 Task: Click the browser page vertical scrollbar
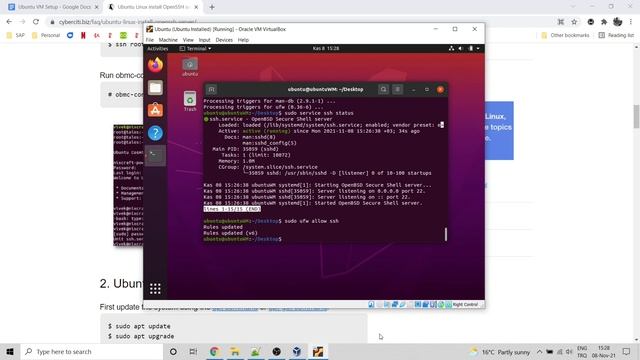point(636,116)
